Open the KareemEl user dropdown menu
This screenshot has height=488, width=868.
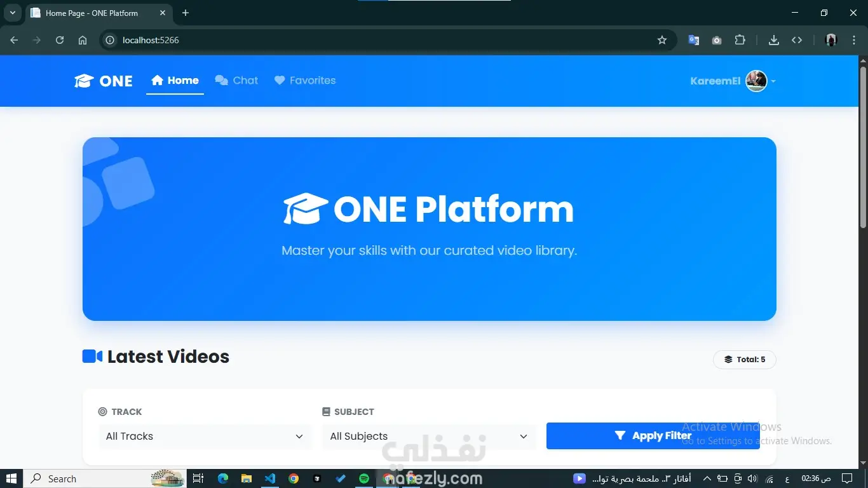point(733,81)
